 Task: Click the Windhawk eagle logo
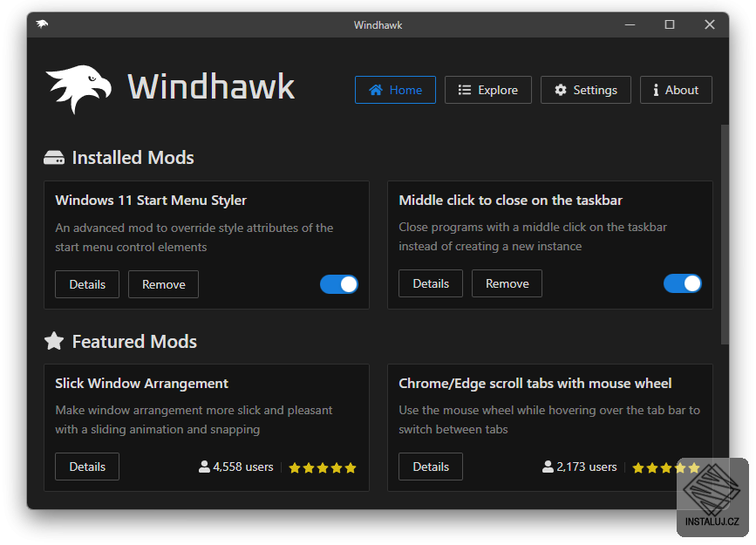pos(78,89)
